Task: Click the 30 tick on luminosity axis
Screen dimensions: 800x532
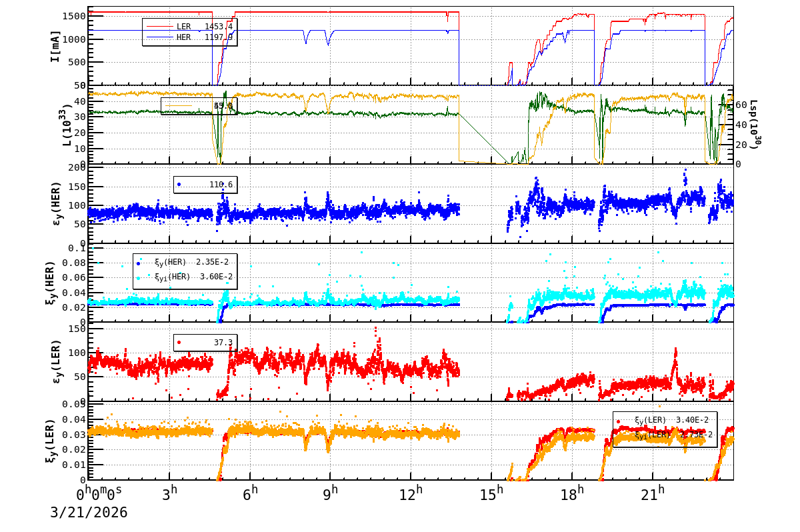Action: (x=81, y=117)
